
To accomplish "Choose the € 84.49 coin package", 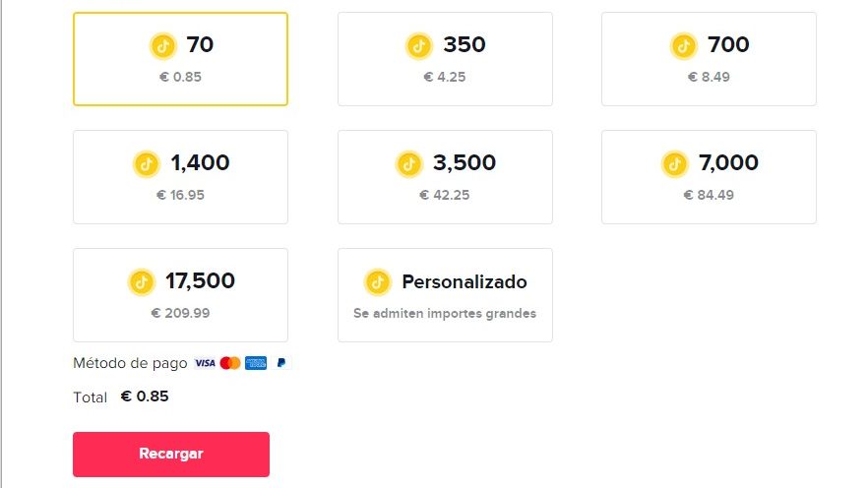I will [709, 177].
